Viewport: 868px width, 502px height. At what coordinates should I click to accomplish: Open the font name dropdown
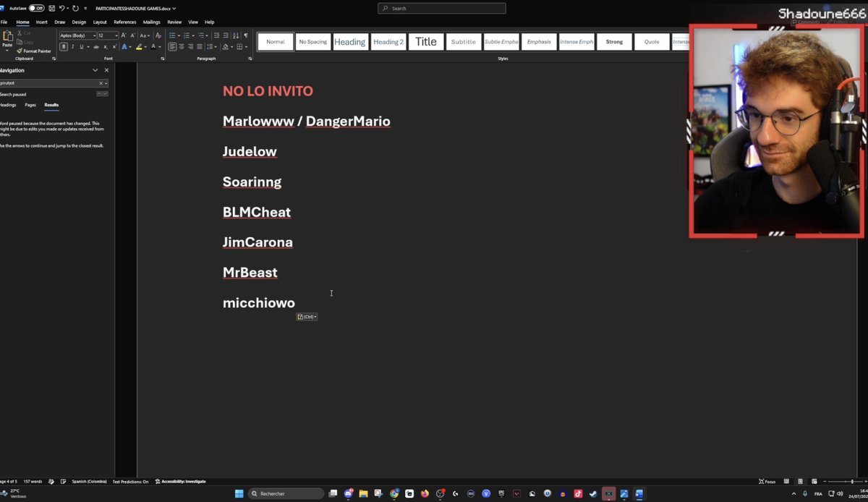[x=94, y=35]
